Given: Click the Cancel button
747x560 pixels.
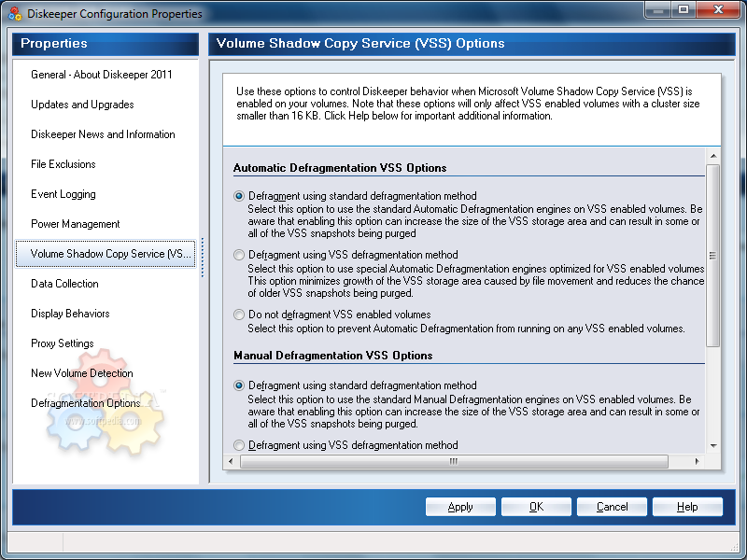Looking at the screenshot, I should pos(612,507).
